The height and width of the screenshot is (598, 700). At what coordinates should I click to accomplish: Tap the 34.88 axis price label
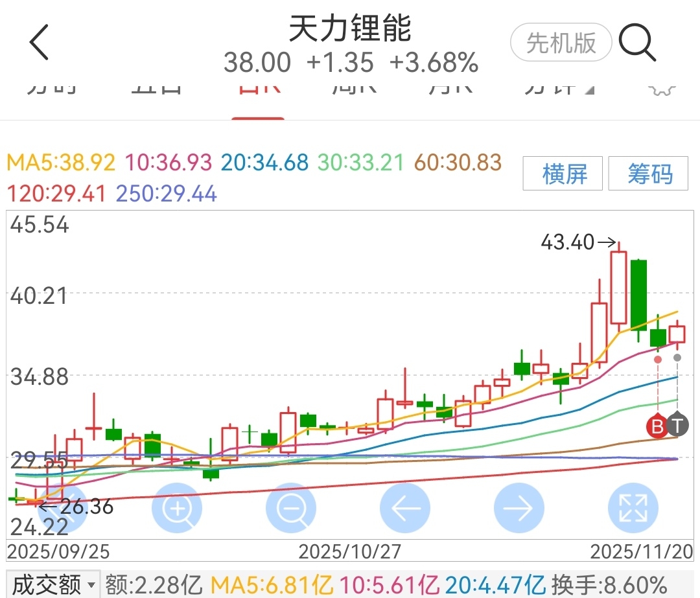pos(40,377)
